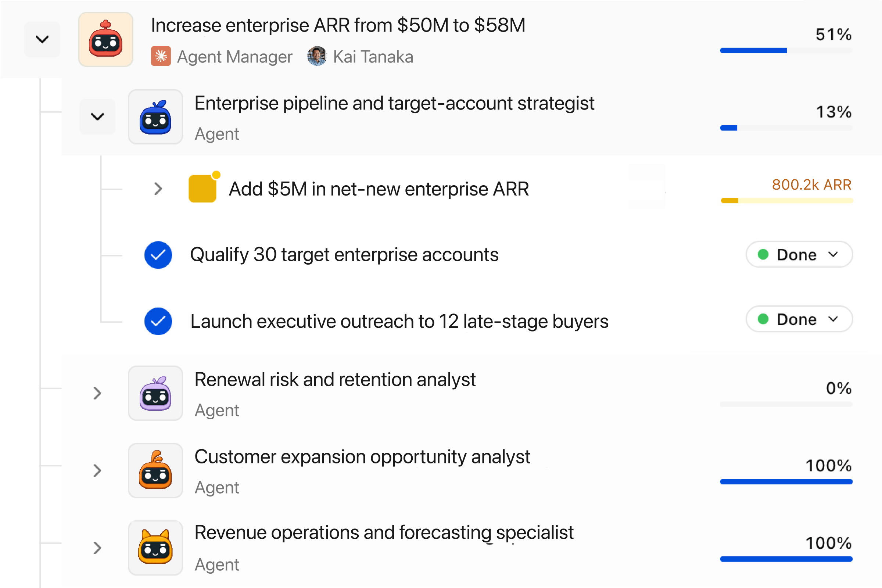Expand the Renewal risk and retention analyst
The height and width of the screenshot is (588, 882).
click(x=97, y=393)
